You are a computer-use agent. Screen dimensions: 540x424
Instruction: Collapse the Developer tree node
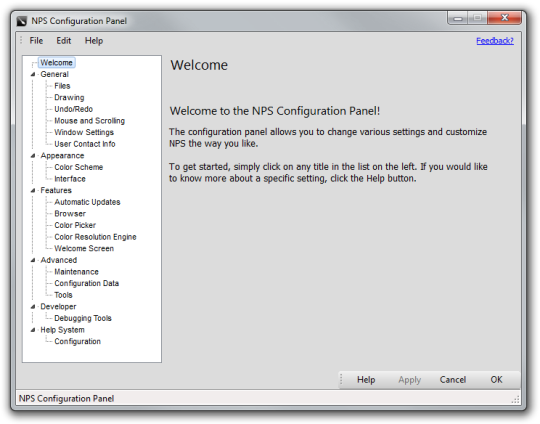coord(33,307)
